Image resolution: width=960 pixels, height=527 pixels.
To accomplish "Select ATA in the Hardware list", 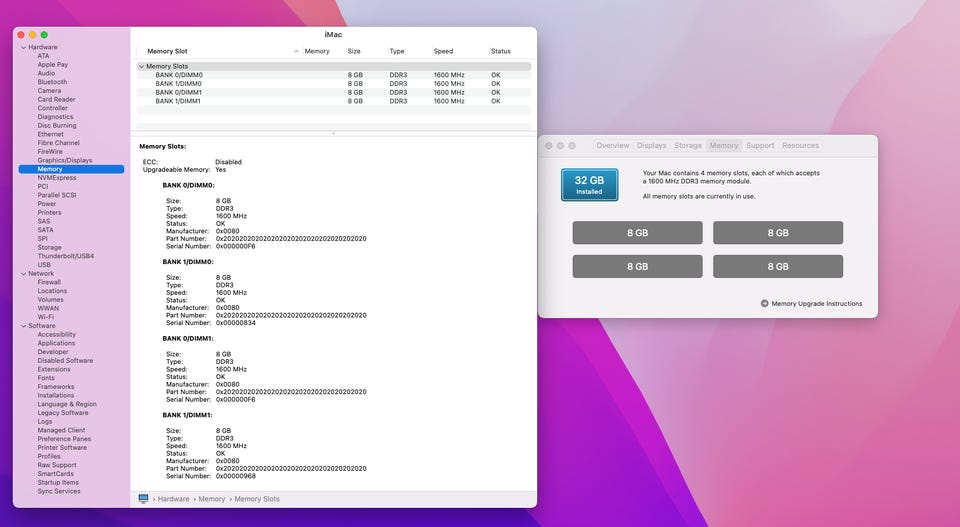I will coord(43,56).
